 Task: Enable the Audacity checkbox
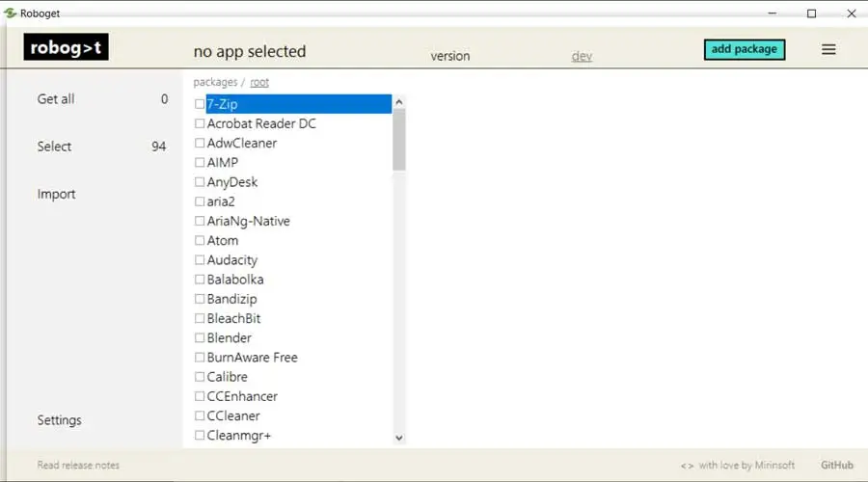point(200,260)
